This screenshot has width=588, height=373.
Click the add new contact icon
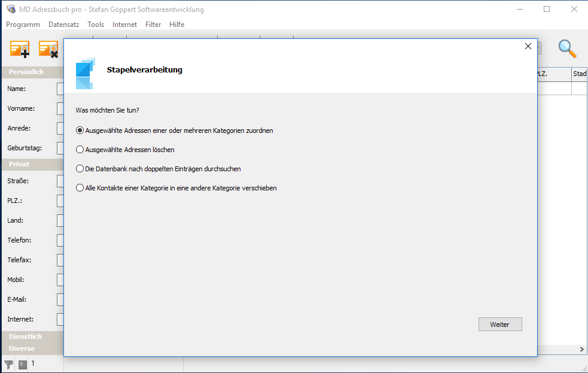point(20,49)
